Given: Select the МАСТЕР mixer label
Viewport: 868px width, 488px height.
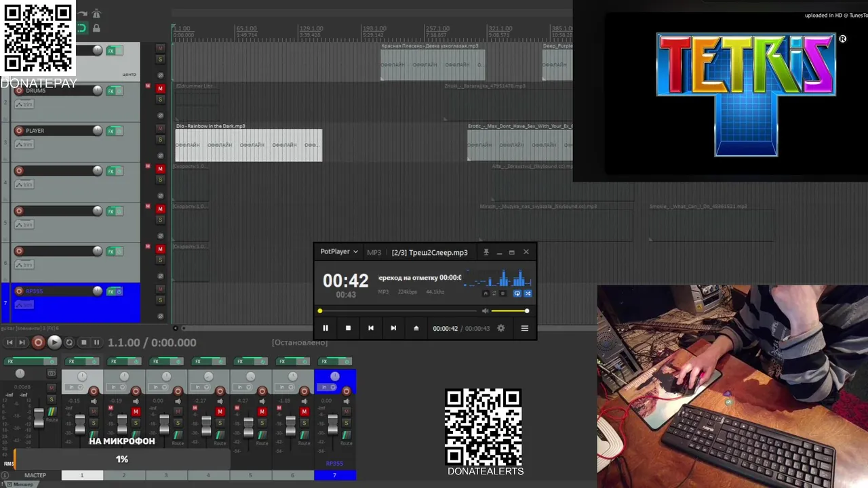Looking at the screenshot, I should [35, 475].
